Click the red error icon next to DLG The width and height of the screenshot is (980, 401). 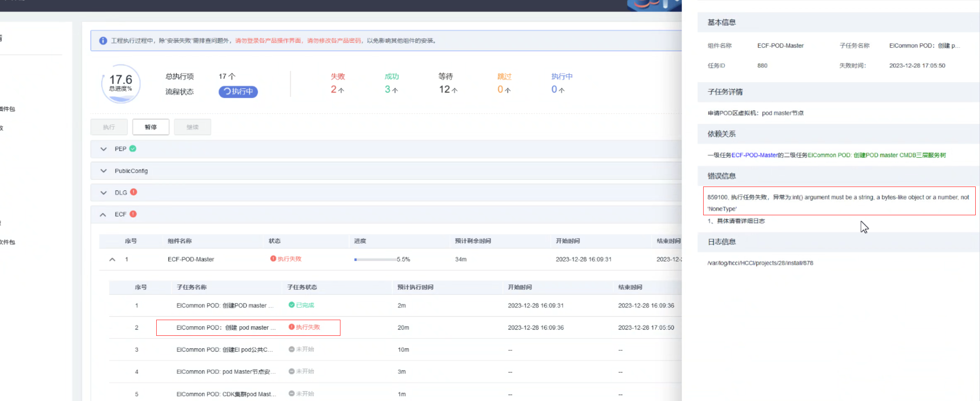coord(133,192)
